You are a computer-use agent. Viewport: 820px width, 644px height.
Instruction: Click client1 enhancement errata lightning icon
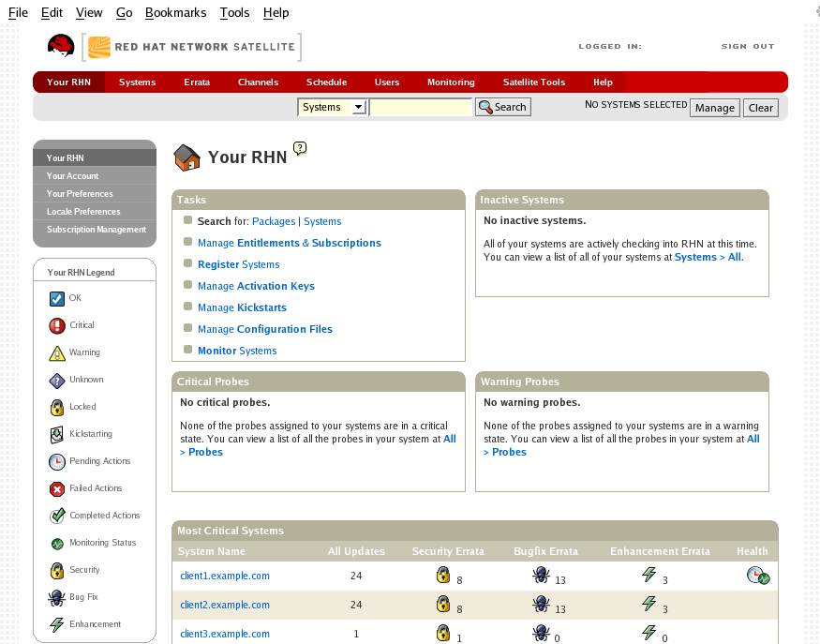click(649, 575)
